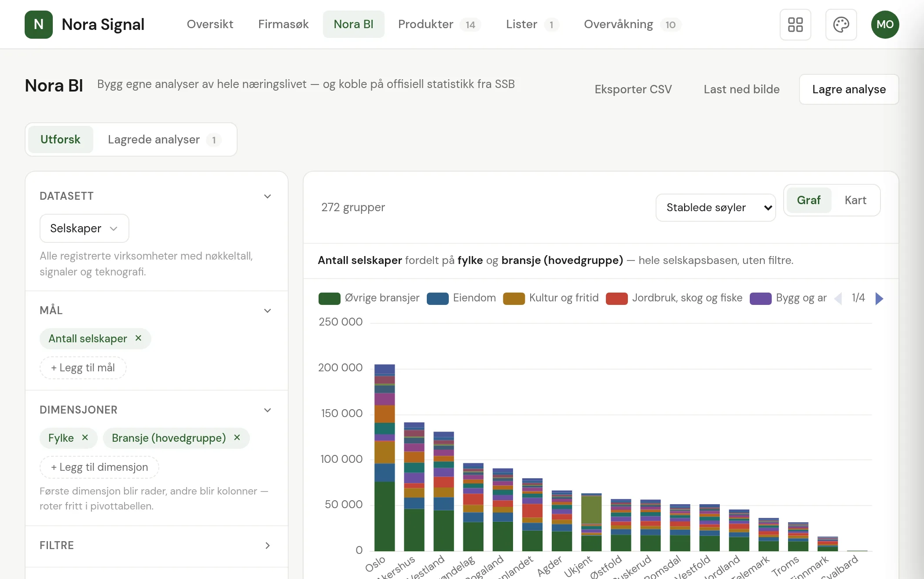Open Produkter in top navigation

[439, 24]
